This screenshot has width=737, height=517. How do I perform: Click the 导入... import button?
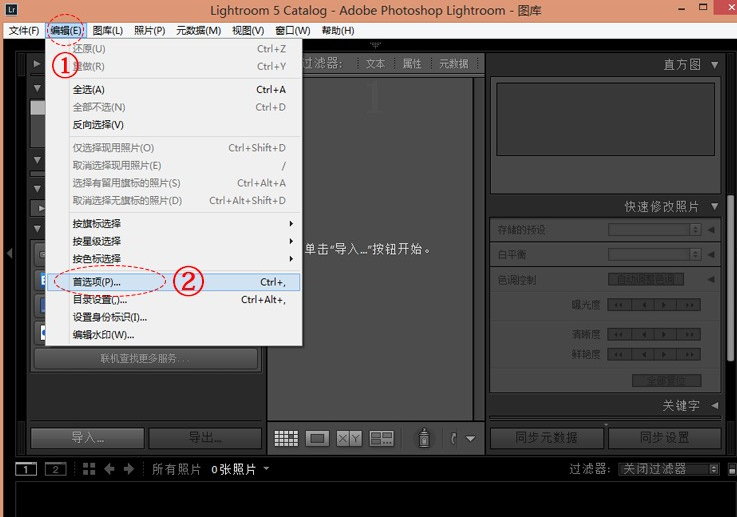tap(87, 438)
